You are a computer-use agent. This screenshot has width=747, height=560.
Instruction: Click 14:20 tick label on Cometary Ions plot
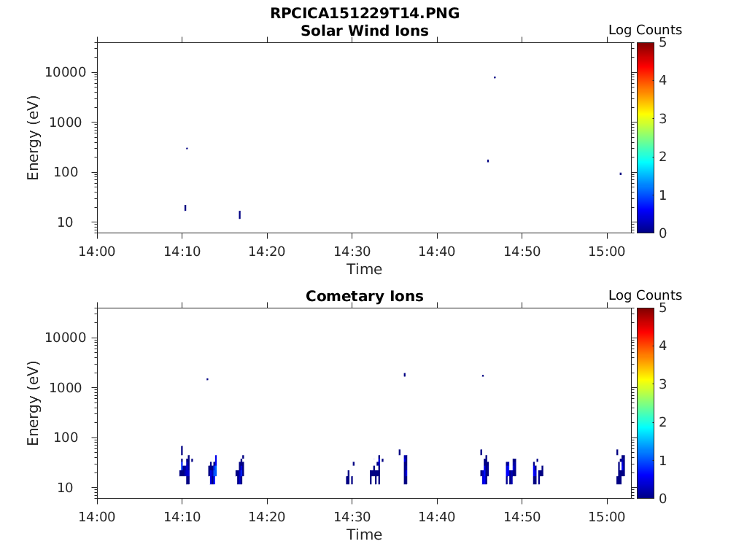267,517
